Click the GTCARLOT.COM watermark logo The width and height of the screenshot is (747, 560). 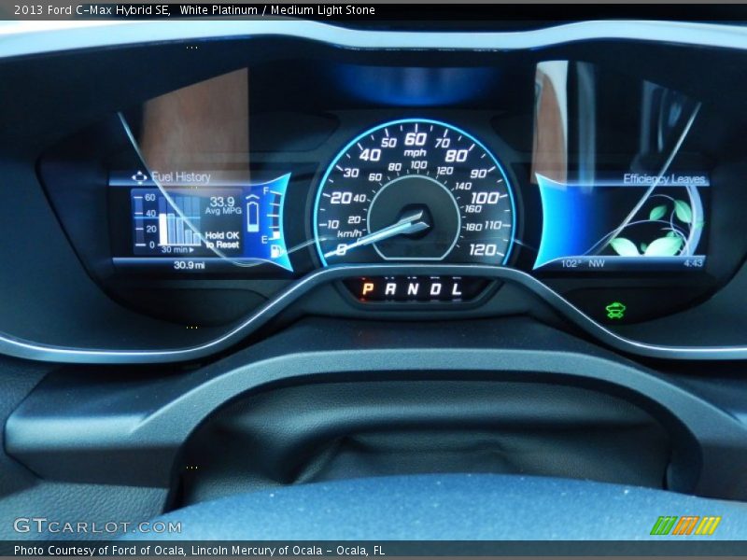click(97, 525)
